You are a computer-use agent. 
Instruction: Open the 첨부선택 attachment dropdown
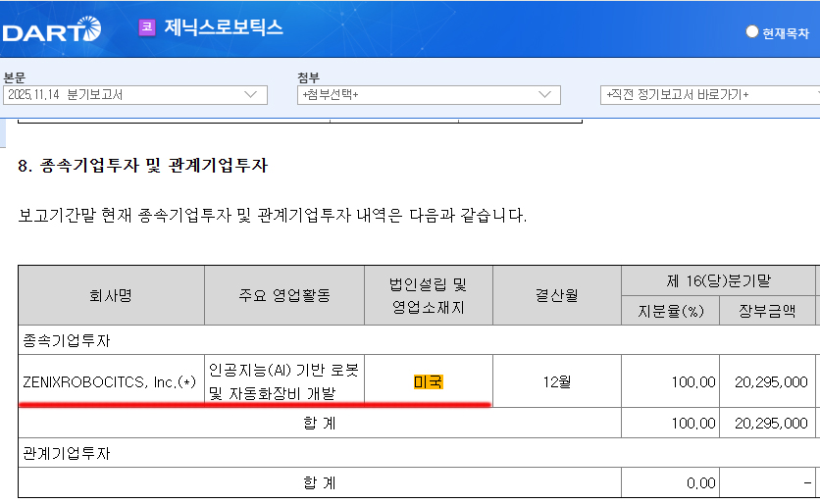429,95
